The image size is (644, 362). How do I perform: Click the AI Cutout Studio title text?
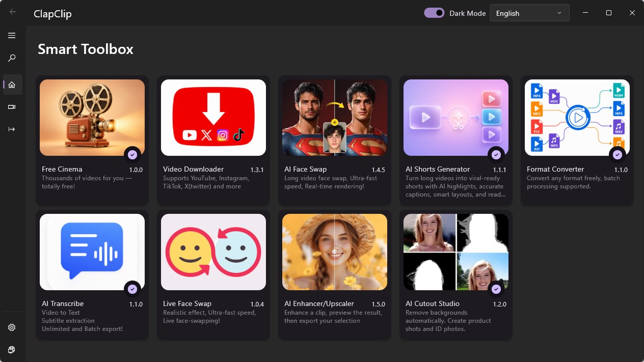click(x=433, y=303)
